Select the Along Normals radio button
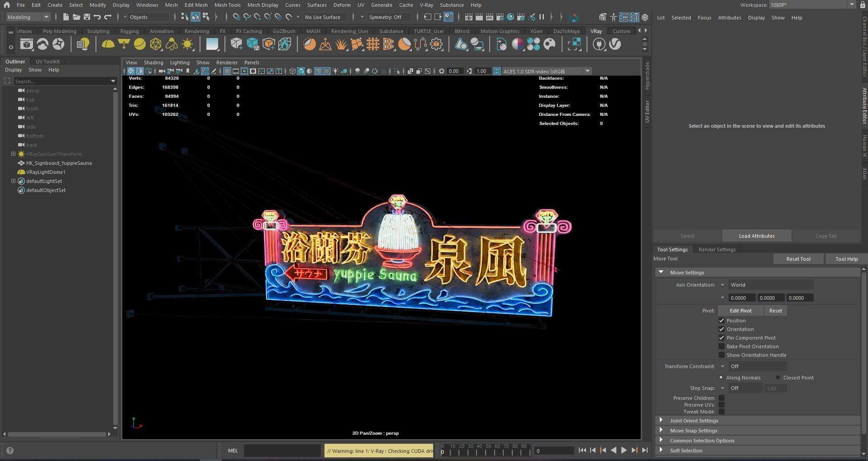The width and height of the screenshot is (868, 461). coord(721,378)
